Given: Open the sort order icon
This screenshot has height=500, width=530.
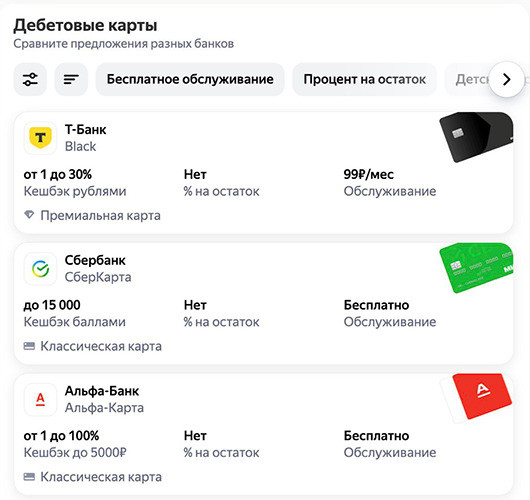Looking at the screenshot, I should [71, 79].
